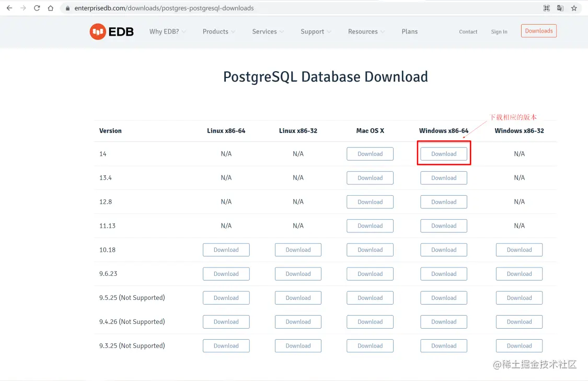
Task: Click the browser forward arrow
Action: (23, 8)
